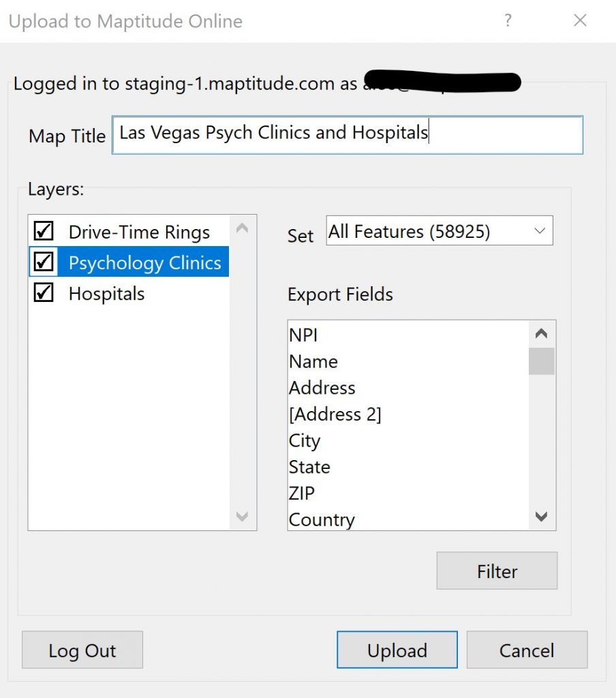Select the ZIP field in Export Fields
The image size is (616, 698).
[301, 493]
